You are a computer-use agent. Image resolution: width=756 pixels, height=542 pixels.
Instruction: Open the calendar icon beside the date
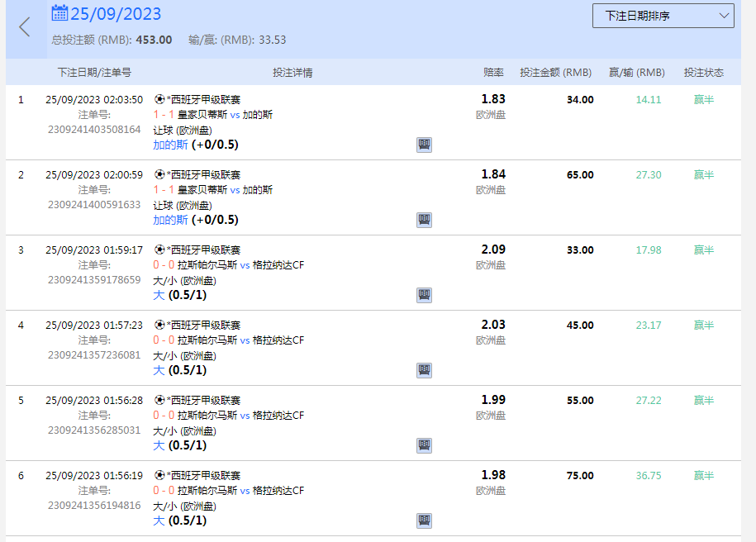(x=59, y=13)
